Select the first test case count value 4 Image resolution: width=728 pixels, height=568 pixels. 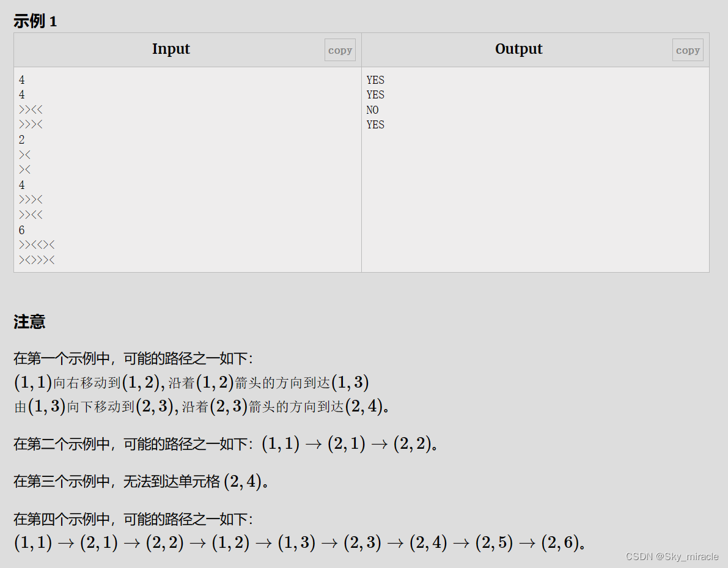click(x=21, y=79)
